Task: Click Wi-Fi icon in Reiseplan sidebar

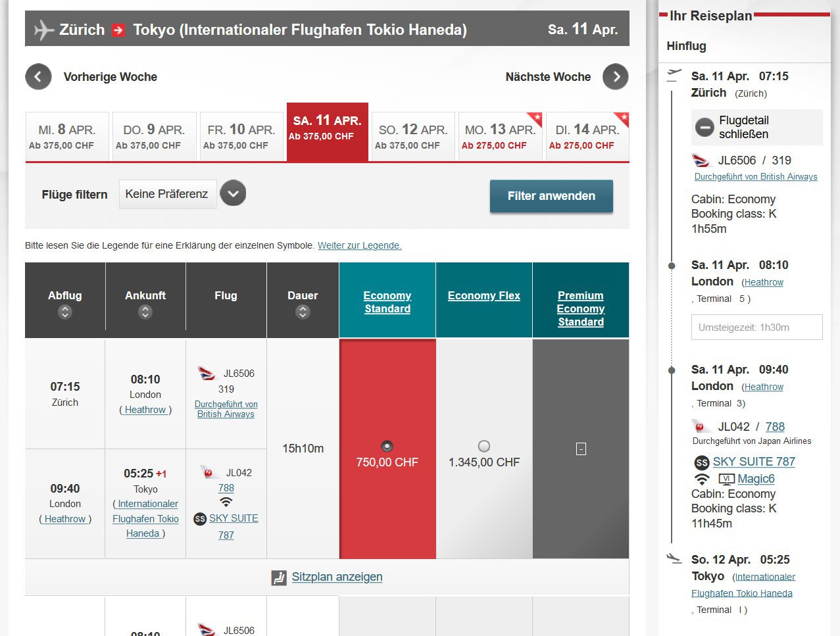Action: point(703,479)
